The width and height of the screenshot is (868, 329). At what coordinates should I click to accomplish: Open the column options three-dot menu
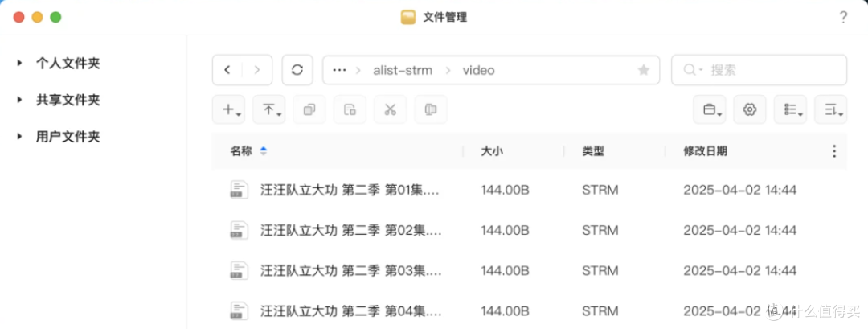pyautogui.click(x=834, y=151)
